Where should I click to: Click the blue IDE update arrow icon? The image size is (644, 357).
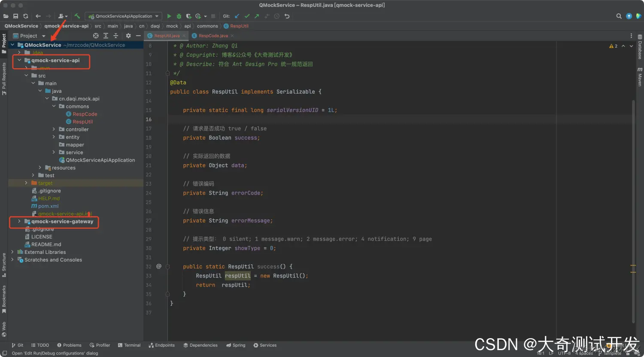click(x=629, y=16)
